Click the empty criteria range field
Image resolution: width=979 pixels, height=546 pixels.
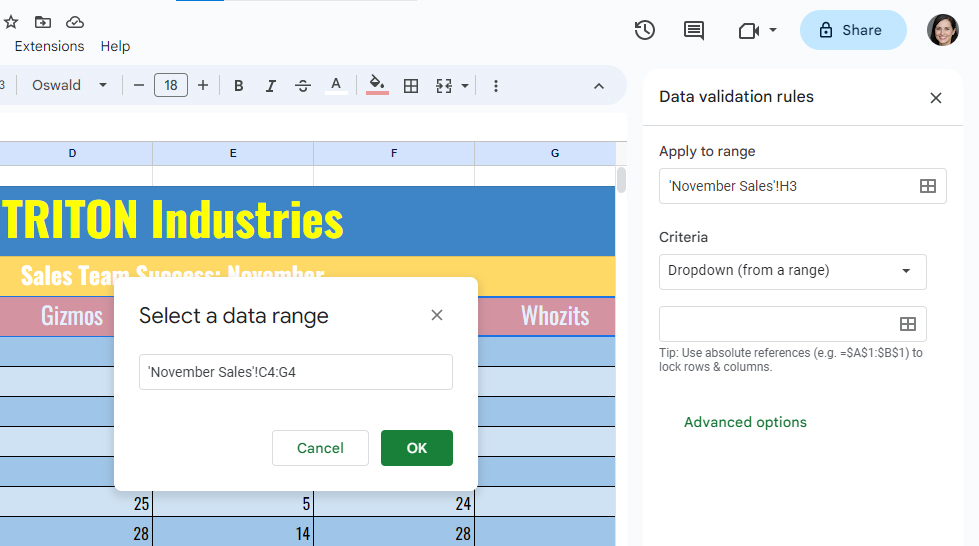[793, 324]
